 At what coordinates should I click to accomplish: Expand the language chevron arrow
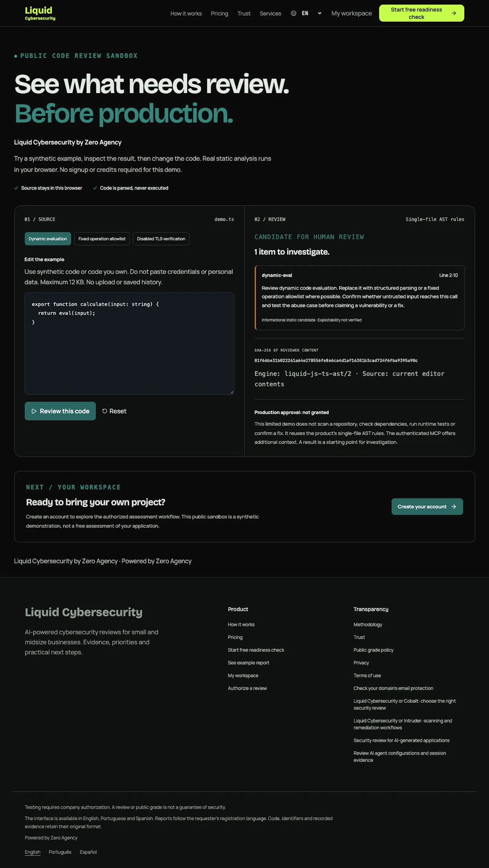[319, 13]
